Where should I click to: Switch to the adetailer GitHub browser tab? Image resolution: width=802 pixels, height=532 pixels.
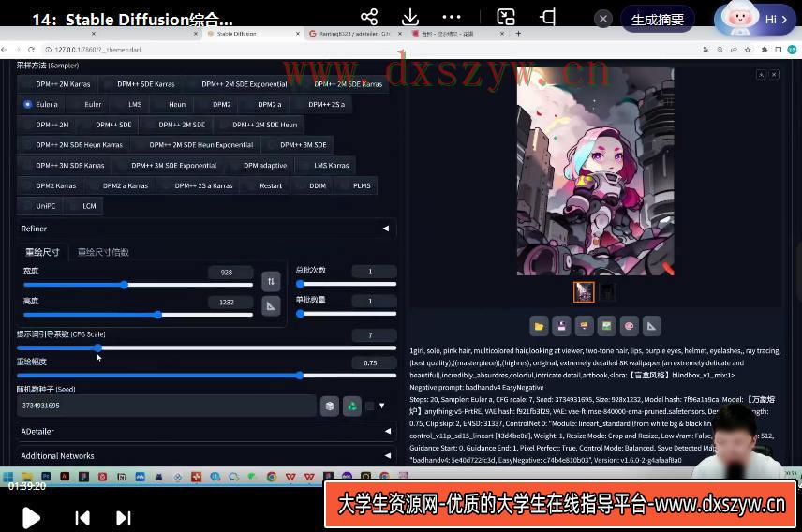point(354,34)
